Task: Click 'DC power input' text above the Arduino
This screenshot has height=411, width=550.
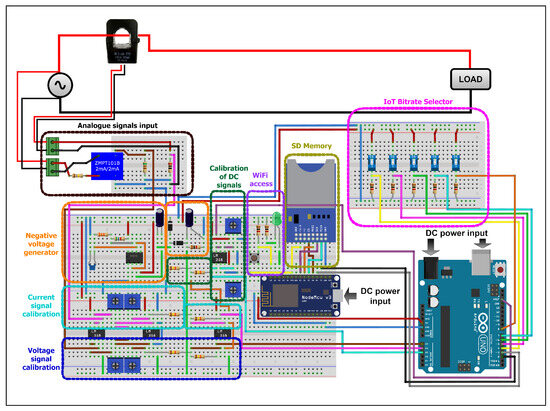Action: [456, 233]
